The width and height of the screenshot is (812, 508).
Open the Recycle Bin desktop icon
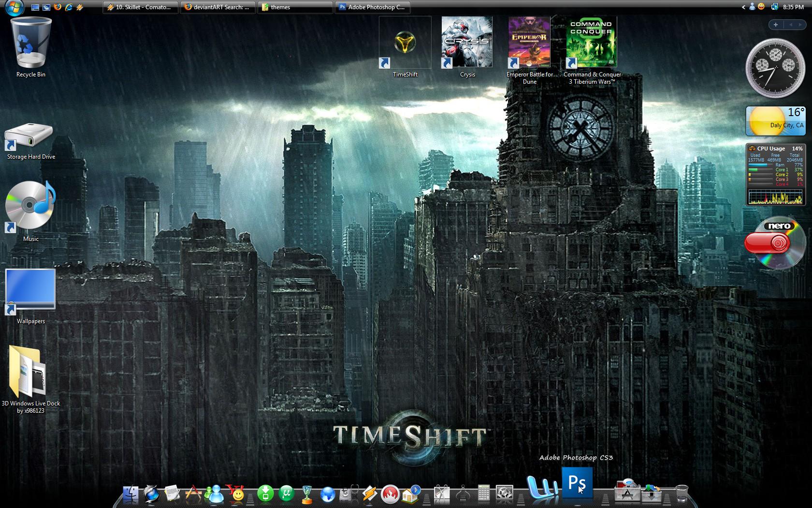[31, 47]
